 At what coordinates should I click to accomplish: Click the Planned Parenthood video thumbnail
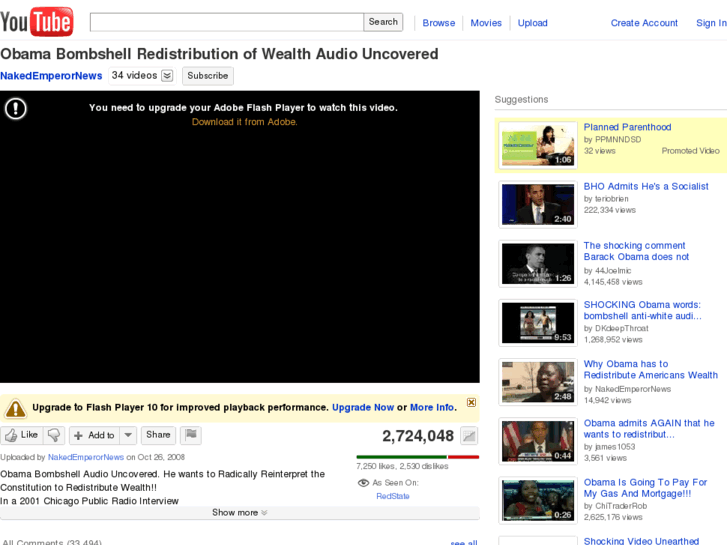click(x=538, y=145)
